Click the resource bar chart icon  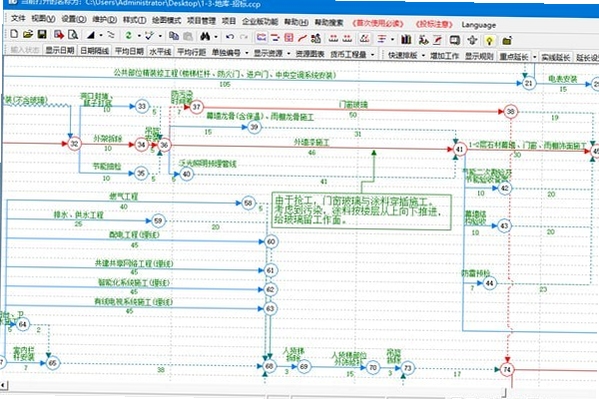click(x=406, y=39)
